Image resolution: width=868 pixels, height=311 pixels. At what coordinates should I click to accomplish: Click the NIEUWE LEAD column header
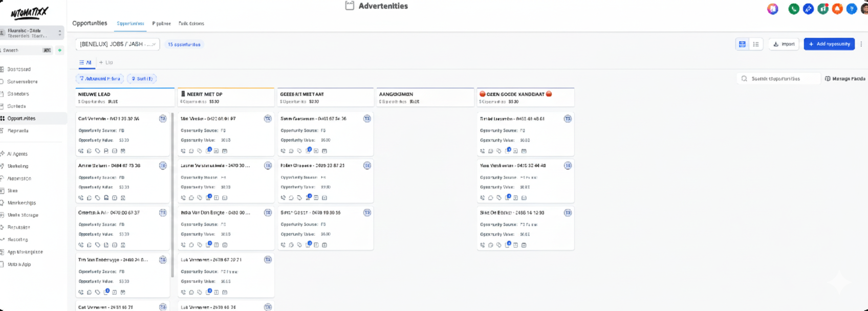coord(125,97)
